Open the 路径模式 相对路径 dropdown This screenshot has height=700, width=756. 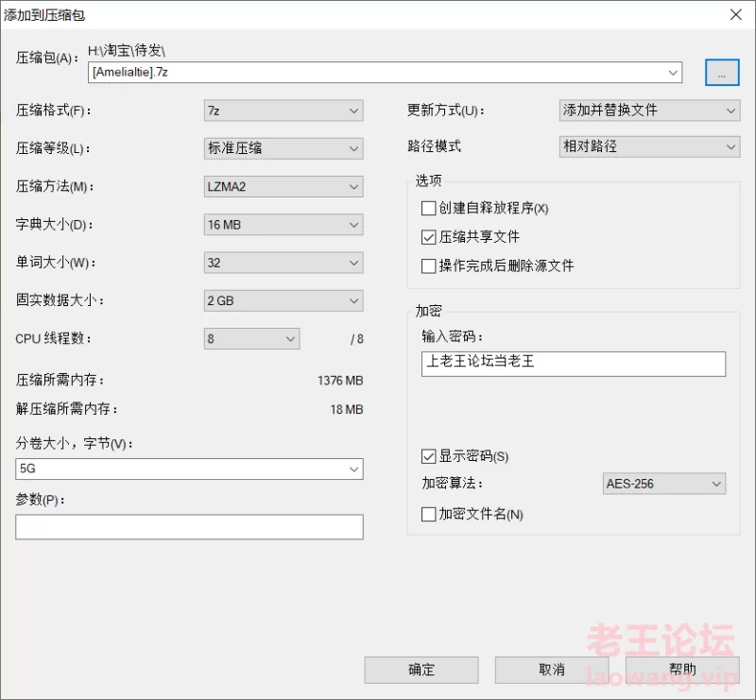click(x=649, y=146)
